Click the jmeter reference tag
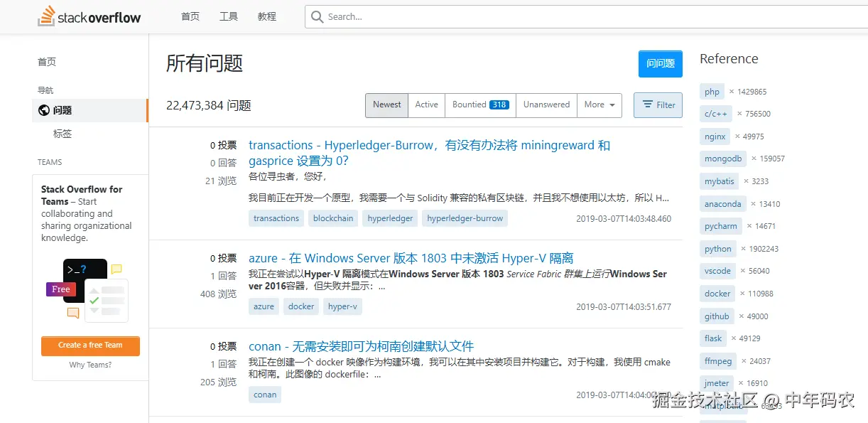This screenshot has height=423, width=868. tap(717, 383)
